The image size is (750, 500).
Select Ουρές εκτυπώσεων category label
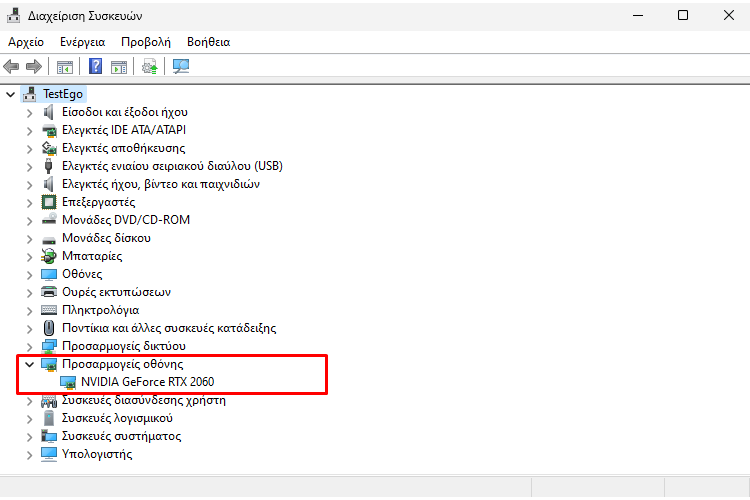pos(116,292)
